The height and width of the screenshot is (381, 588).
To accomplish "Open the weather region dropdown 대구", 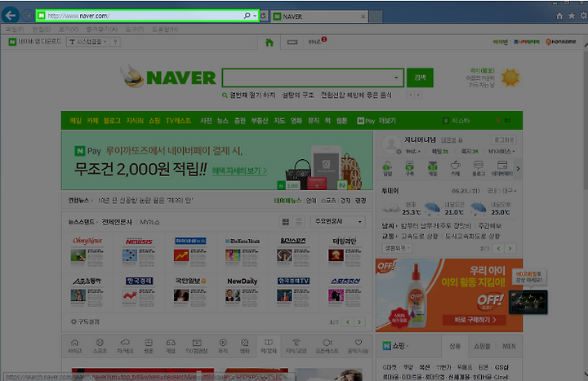I will point(510,191).
